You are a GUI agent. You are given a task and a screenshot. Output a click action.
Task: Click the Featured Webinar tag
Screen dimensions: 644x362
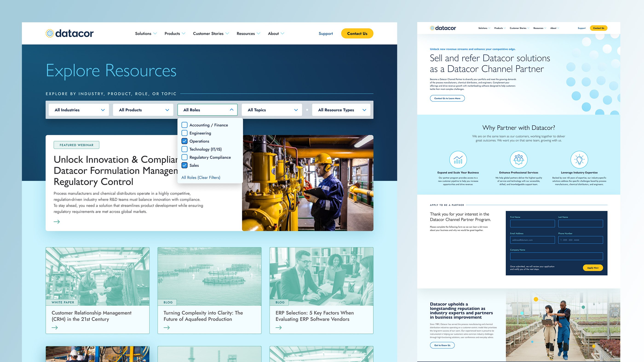77,145
